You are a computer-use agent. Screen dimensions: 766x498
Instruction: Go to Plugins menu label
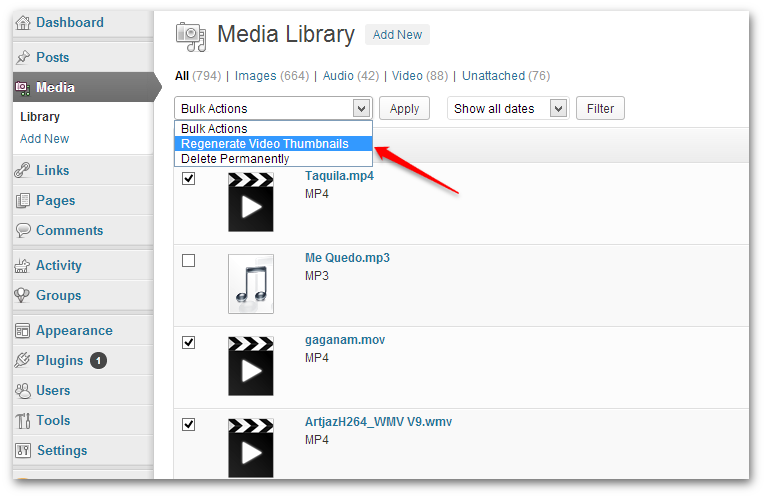60,361
